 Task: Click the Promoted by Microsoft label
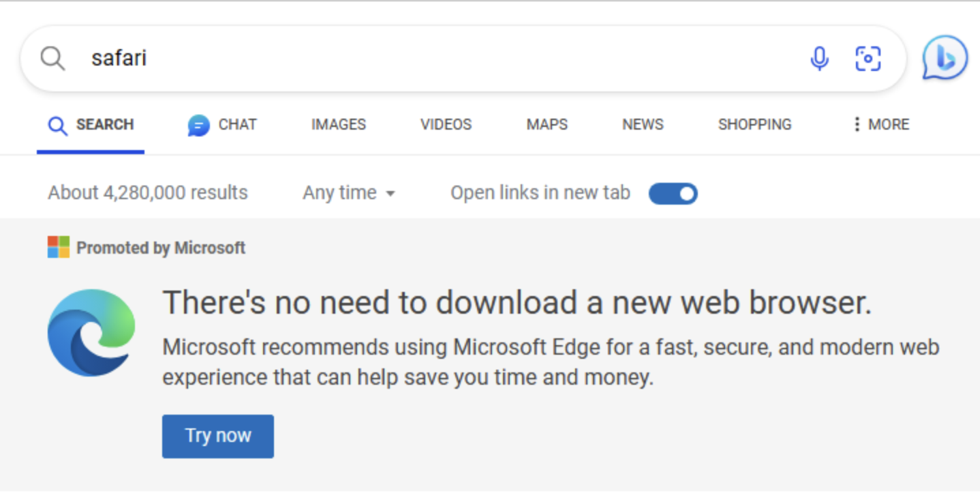(161, 248)
